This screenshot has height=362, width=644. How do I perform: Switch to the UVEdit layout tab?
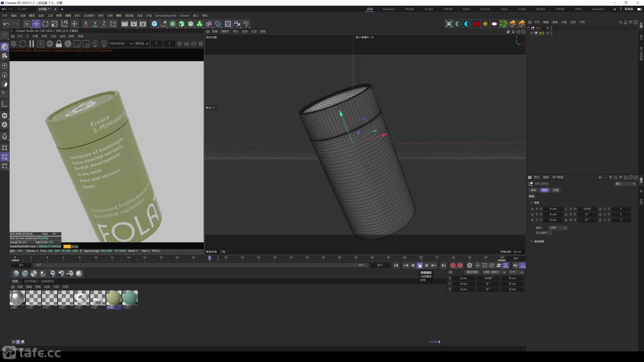click(448, 9)
